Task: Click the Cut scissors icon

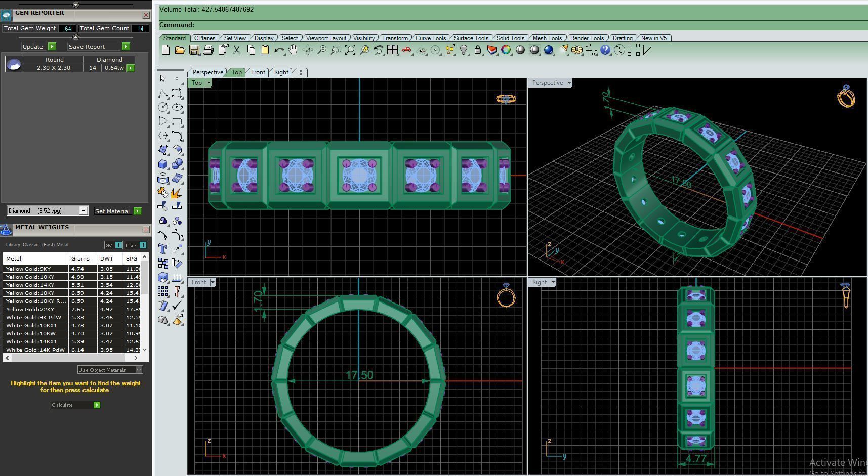Action: 237,50
